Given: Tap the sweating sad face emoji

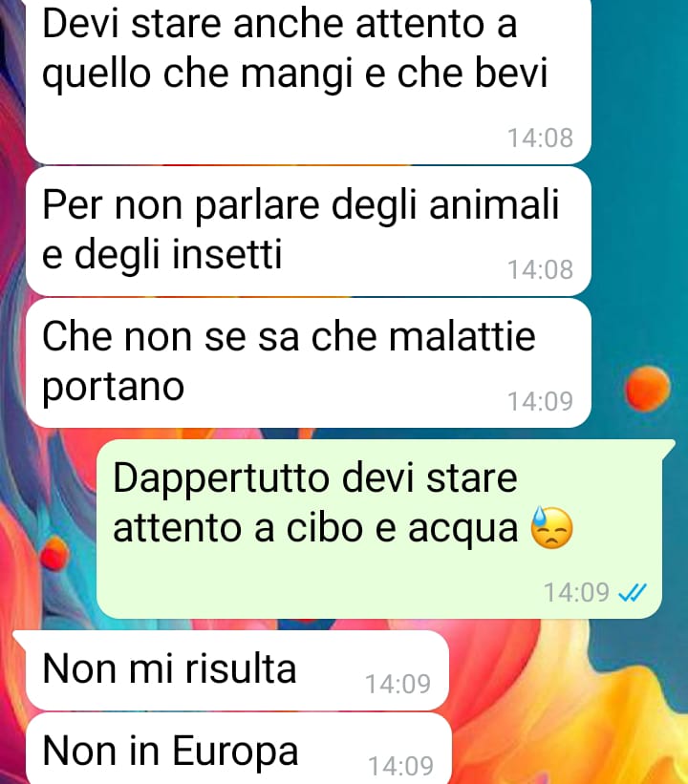Looking at the screenshot, I should [551, 528].
